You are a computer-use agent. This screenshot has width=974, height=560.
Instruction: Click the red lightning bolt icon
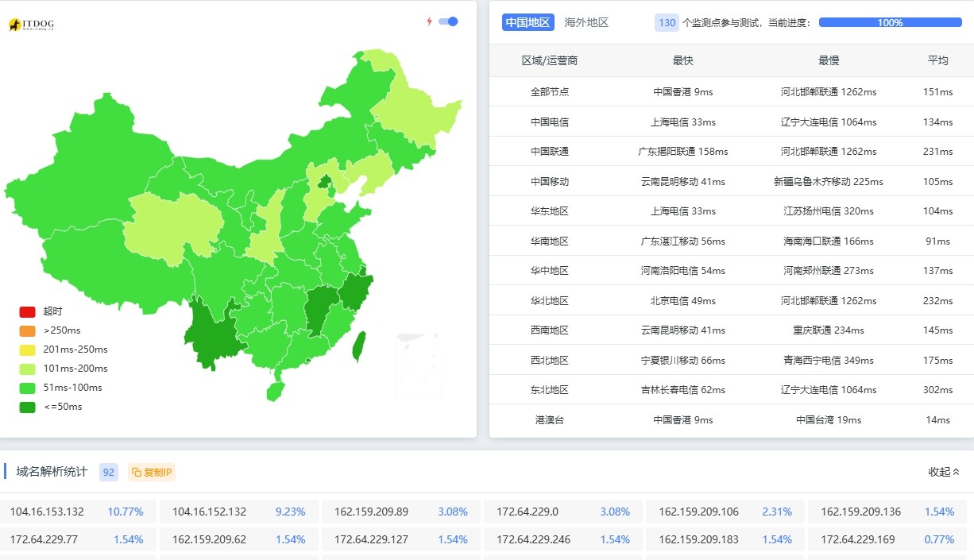[x=430, y=21]
